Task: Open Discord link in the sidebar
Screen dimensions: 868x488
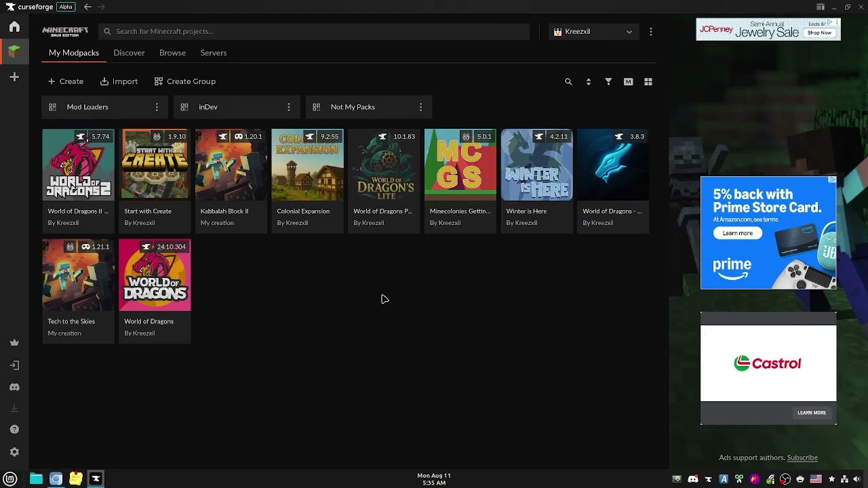Action: coord(14,387)
